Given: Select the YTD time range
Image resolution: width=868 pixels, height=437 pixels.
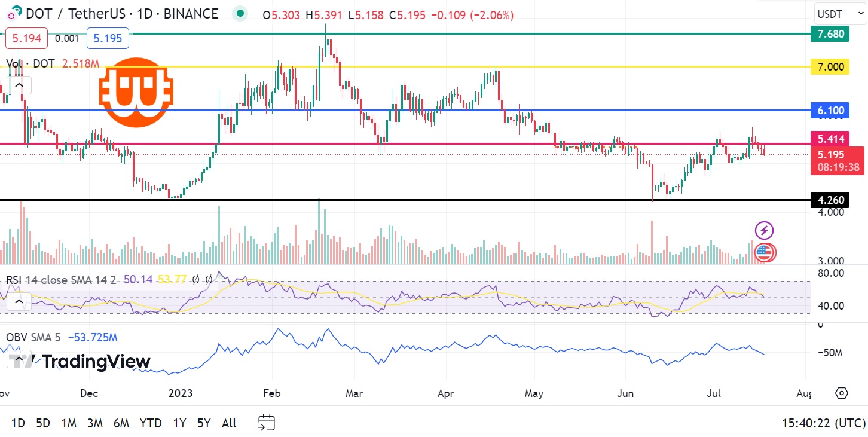Looking at the screenshot, I should [x=151, y=423].
